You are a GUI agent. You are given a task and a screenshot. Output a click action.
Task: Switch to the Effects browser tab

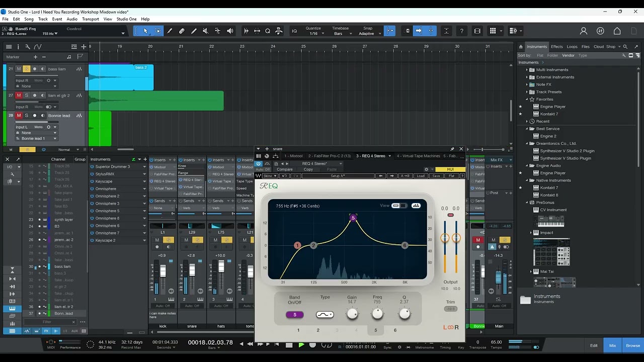click(556, 47)
